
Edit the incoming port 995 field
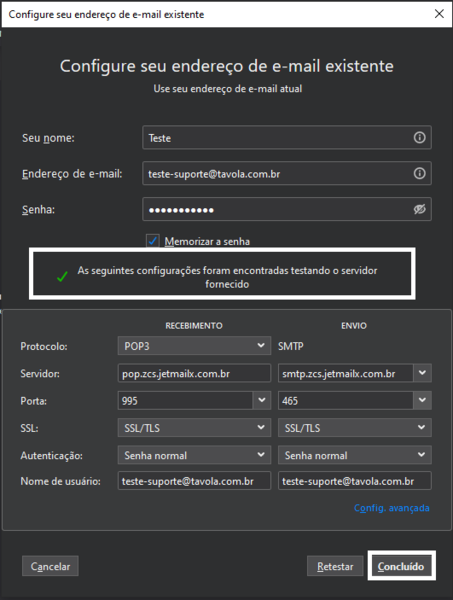(185, 400)
